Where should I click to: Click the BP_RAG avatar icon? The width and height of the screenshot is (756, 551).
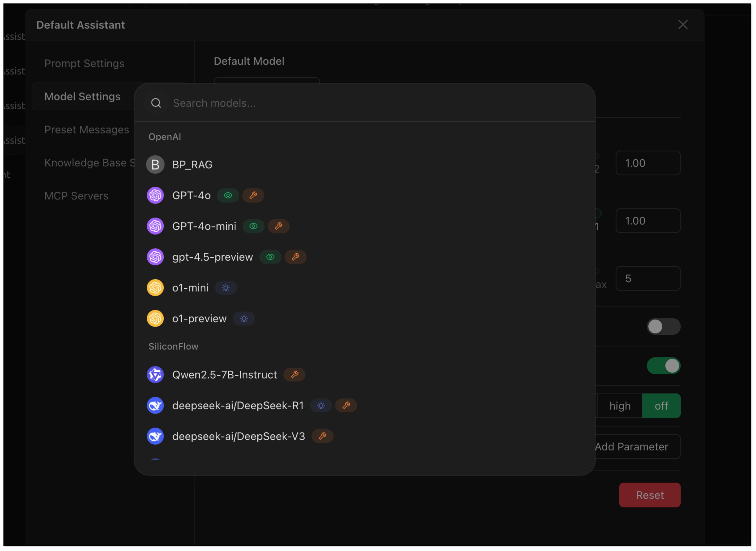click(155, 164)
